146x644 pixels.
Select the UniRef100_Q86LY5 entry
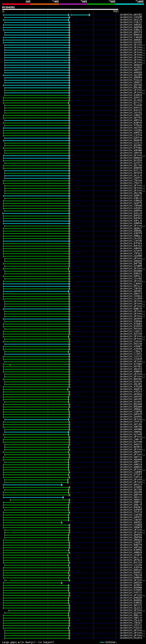131,504
